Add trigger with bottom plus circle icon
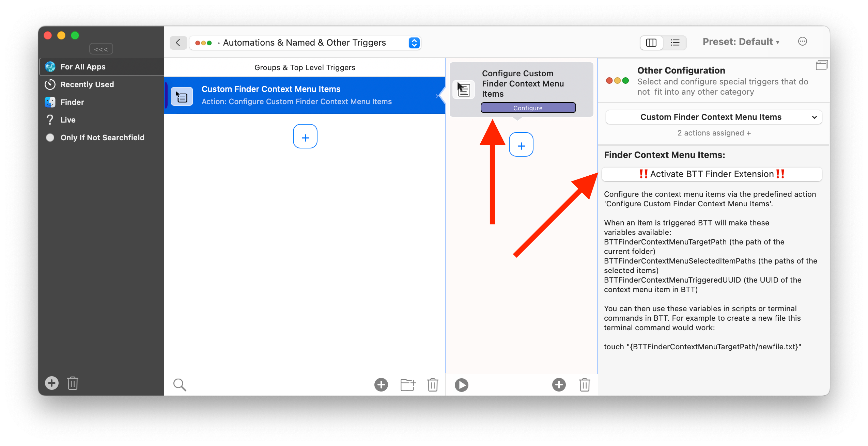Screen dimensions: 868x446 coord(381,385)
